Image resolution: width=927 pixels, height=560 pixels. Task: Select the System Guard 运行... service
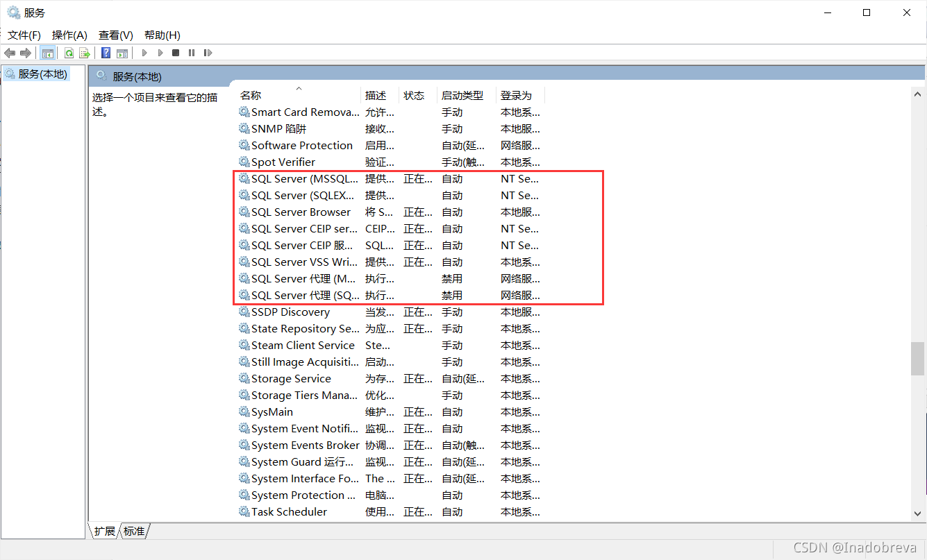click(390, 461)
